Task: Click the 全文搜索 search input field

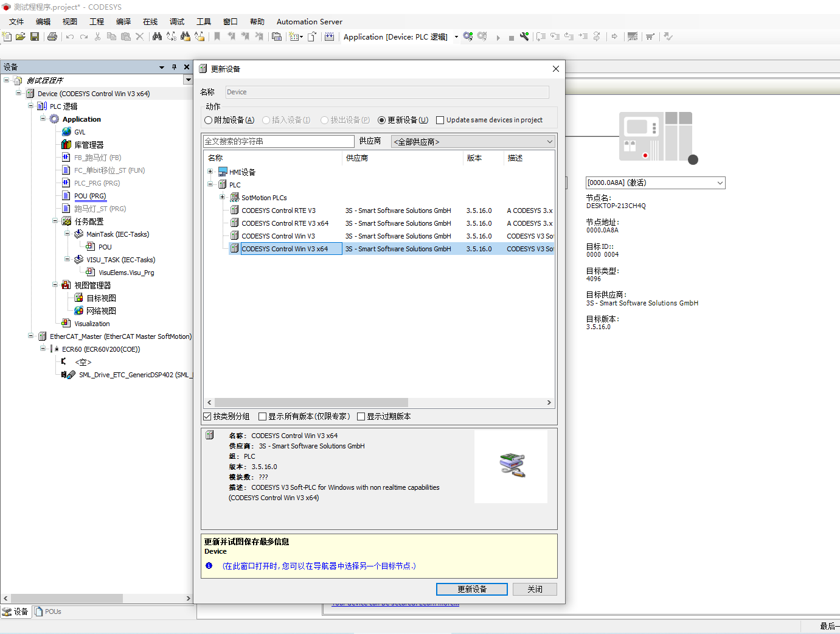Action: [x=279, y=141]
